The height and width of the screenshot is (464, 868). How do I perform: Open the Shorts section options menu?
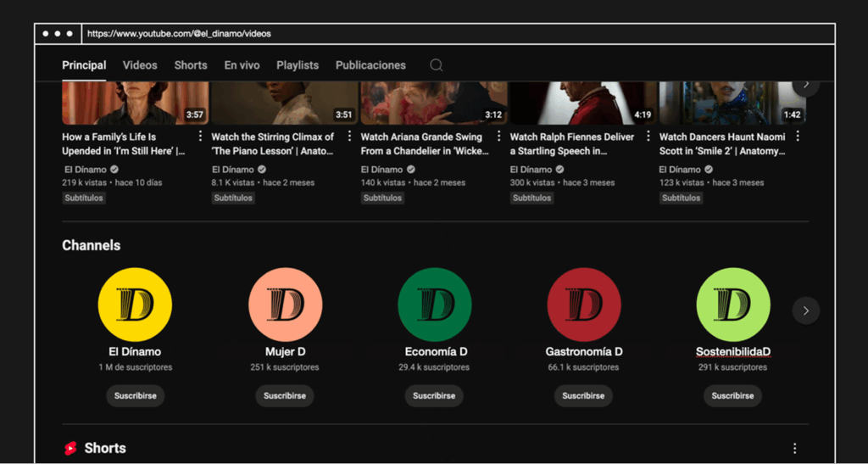click(795, 448)
